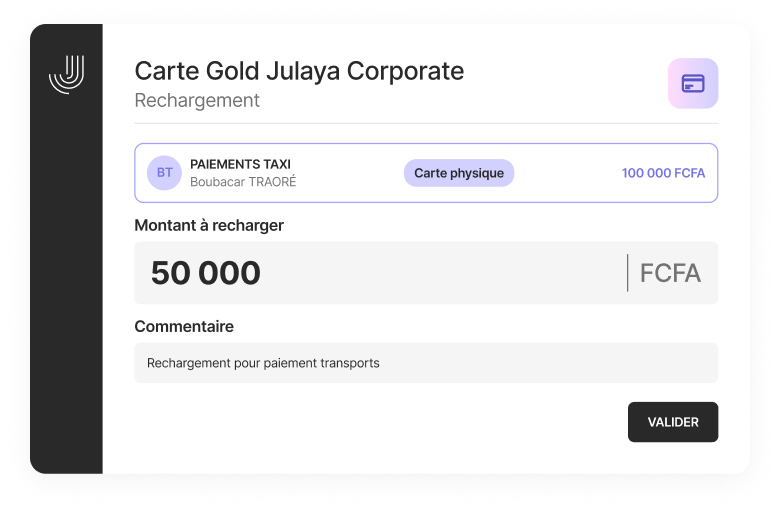Screen dimensions: 780x510
Task: Click the 100 000 FCFA balance
Action: [x=663, y=173]
